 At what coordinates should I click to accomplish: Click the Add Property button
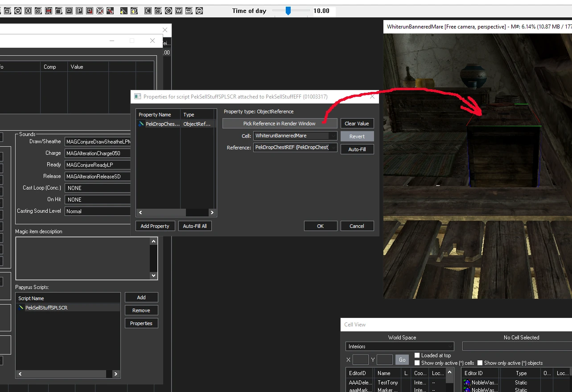pos(155,226)
